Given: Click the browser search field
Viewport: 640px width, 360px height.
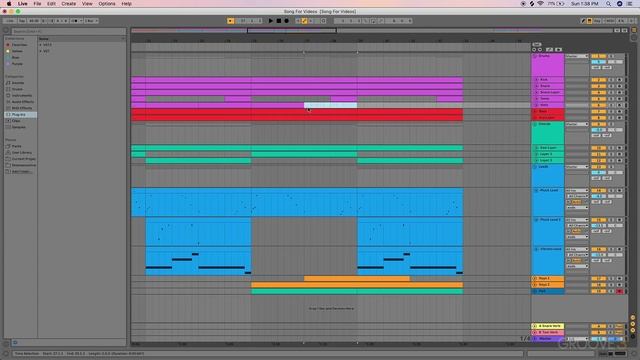Looking at the screenshot, I should (69, 31).
